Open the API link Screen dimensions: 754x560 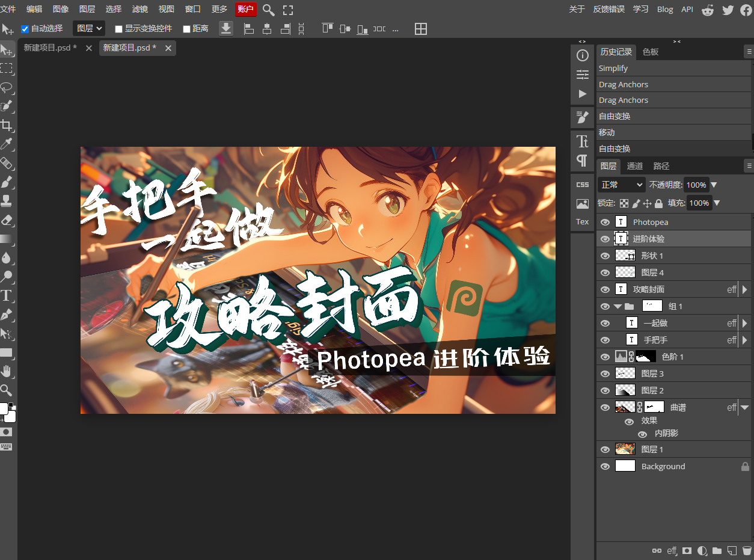(687, 9)
